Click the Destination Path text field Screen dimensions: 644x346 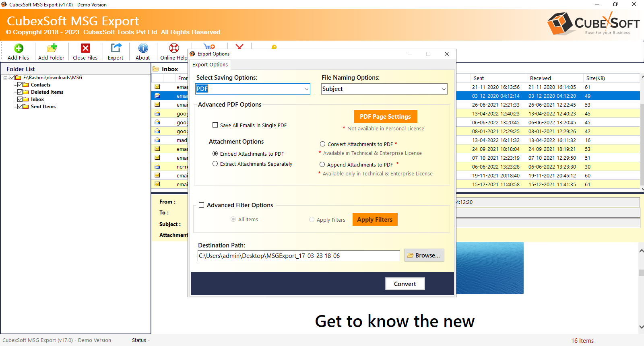point(298,256)
